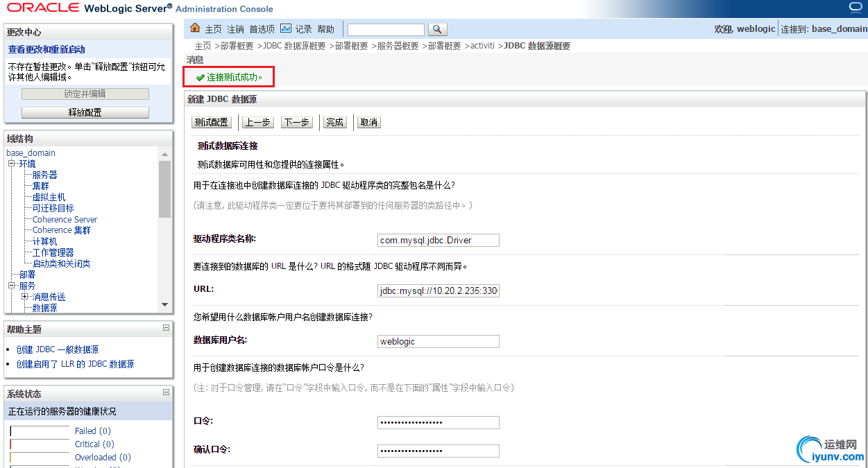Open 查看更改和重新启动 link
Viewport: 868px width, 468px height.
coord(46,49)
